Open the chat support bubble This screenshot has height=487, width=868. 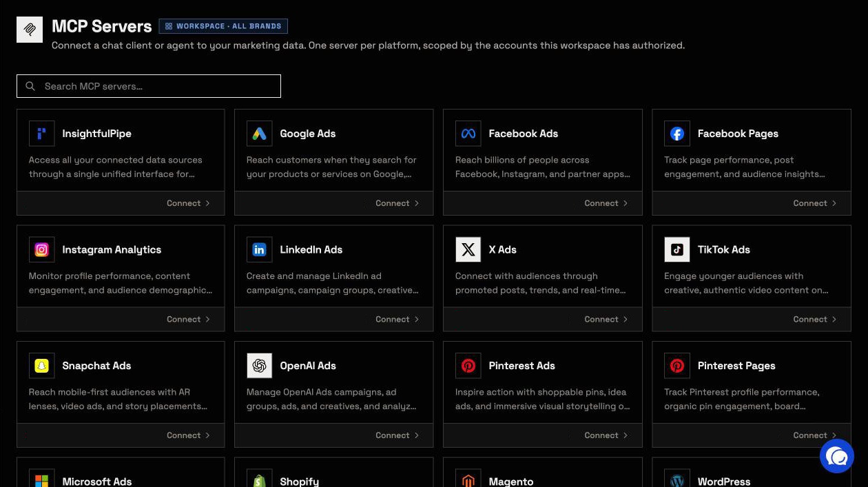837,456
